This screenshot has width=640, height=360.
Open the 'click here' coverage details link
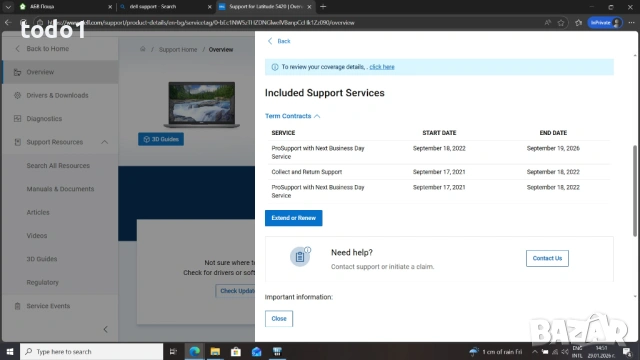[382, 67]
